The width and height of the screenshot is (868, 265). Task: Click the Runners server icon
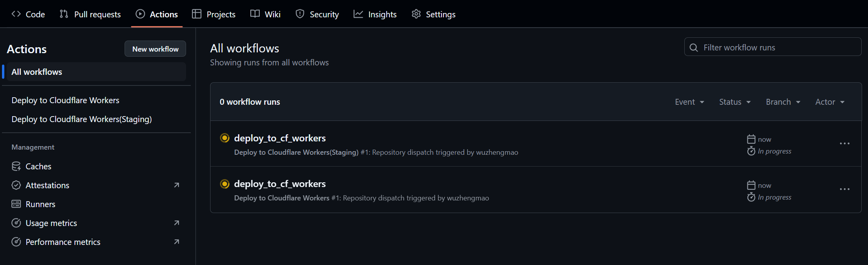[16, 204]
